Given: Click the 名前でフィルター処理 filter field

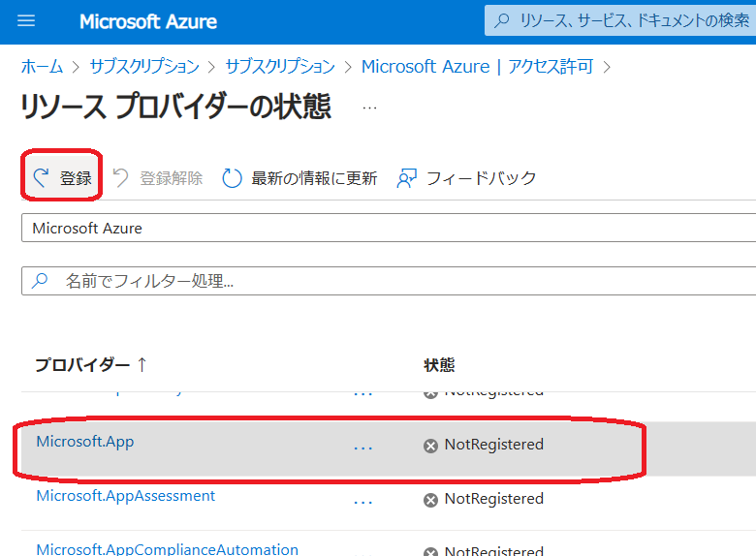Looking at the screenshot, I should point(389,281).
